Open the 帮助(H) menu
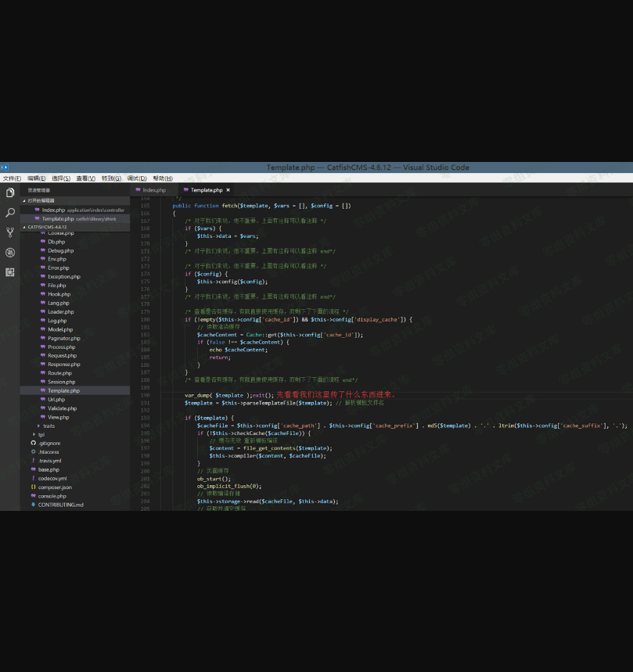633x672 pixels. [x=162, y=178]
